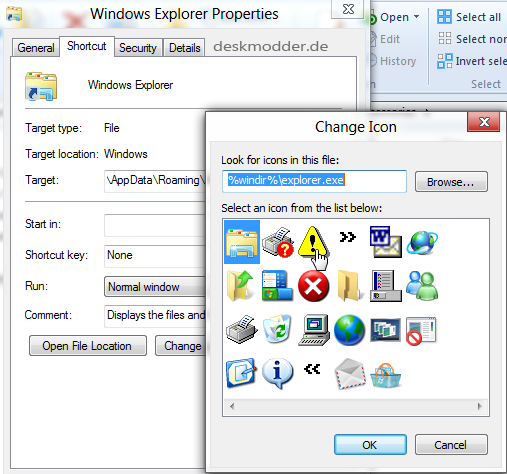The image size is (507, 474).
Task: Click Open File Location button
Action: tap(88, 346)
